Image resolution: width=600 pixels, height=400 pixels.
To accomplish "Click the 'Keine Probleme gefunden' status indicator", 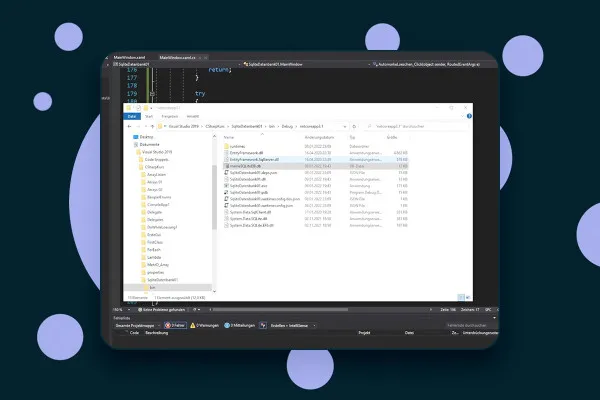I will point(161,310).
